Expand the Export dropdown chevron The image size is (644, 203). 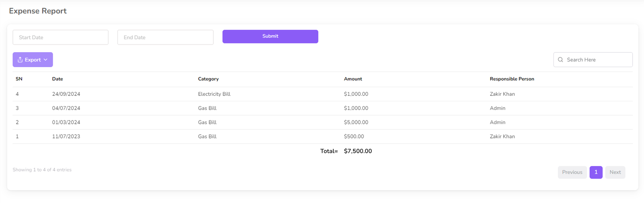(46, 60)
